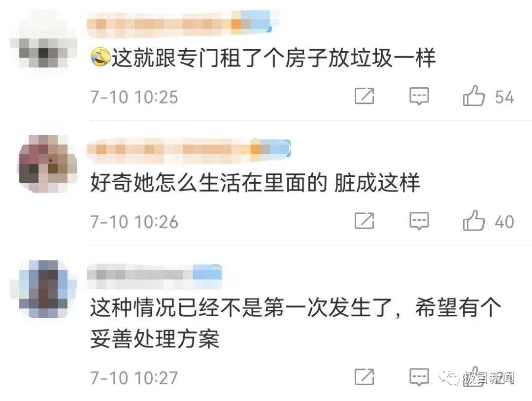Image resolution: width=532 pixels, height=401 pixels.
Task: Tap the 54 like count
Action: tap(504, 97)
